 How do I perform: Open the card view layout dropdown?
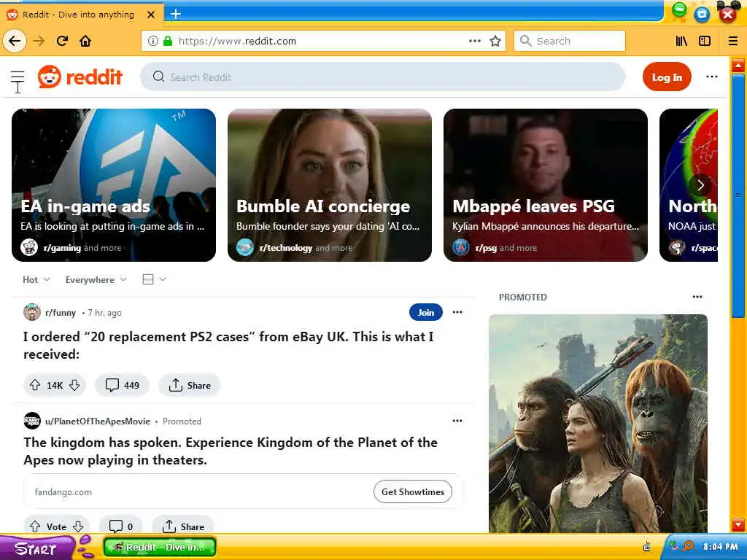click(x=154, y=279)
